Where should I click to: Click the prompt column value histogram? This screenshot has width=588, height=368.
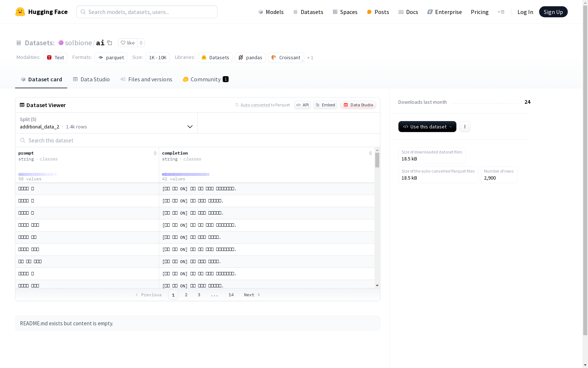[37, 174]
